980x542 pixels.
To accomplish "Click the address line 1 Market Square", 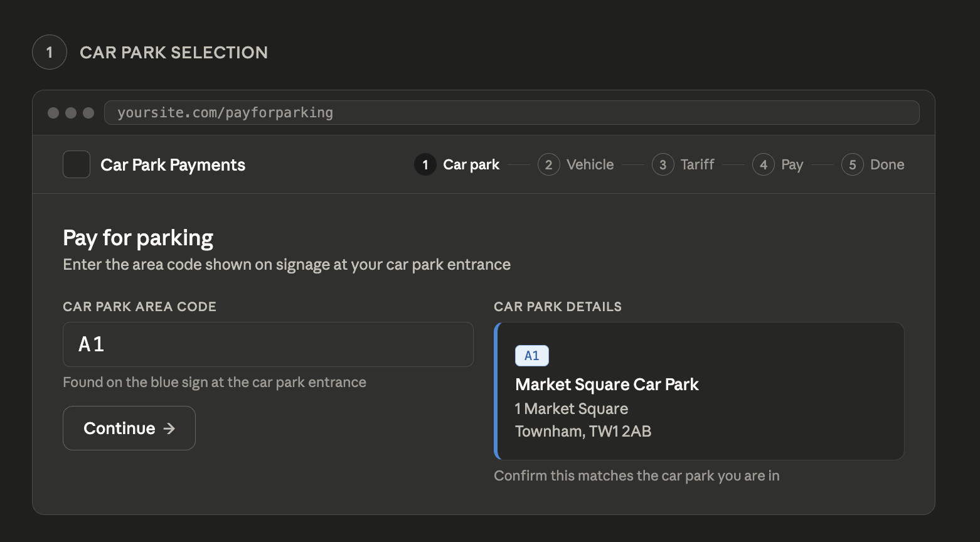I will point(572,409).
